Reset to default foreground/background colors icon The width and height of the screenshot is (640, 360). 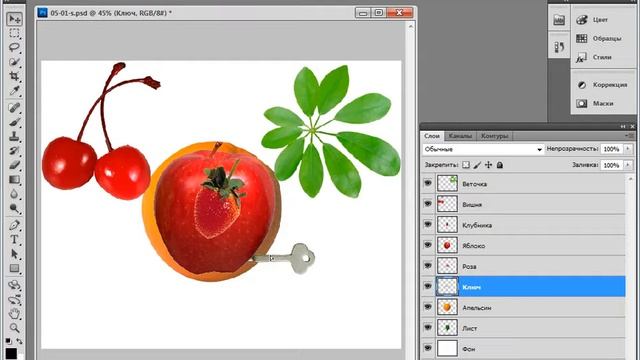point(9,340)
